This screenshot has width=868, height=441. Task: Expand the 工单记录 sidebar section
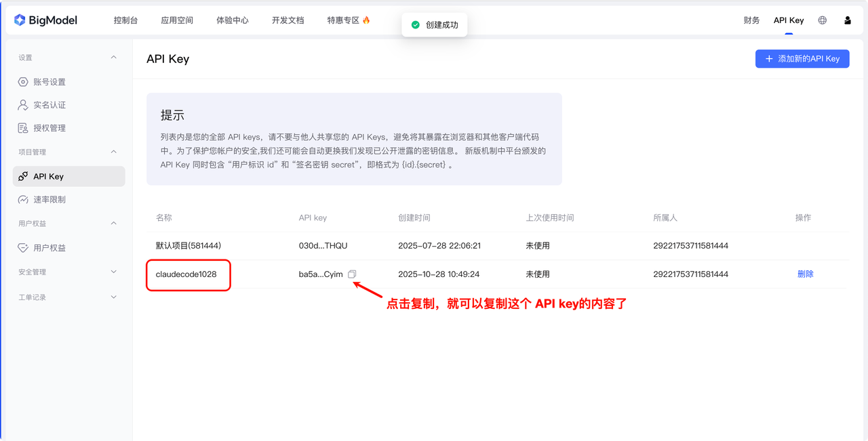pyautogui.click(x=113, y=297)
